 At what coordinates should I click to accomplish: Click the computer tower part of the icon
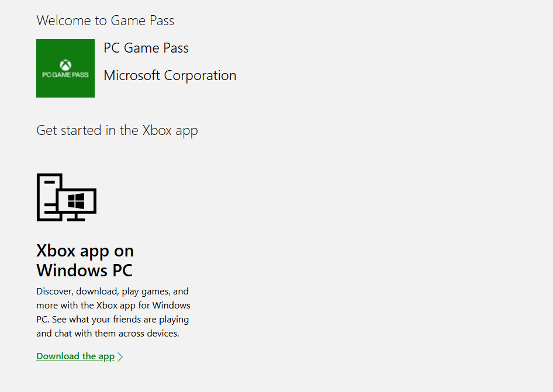(x=47, y=197)
